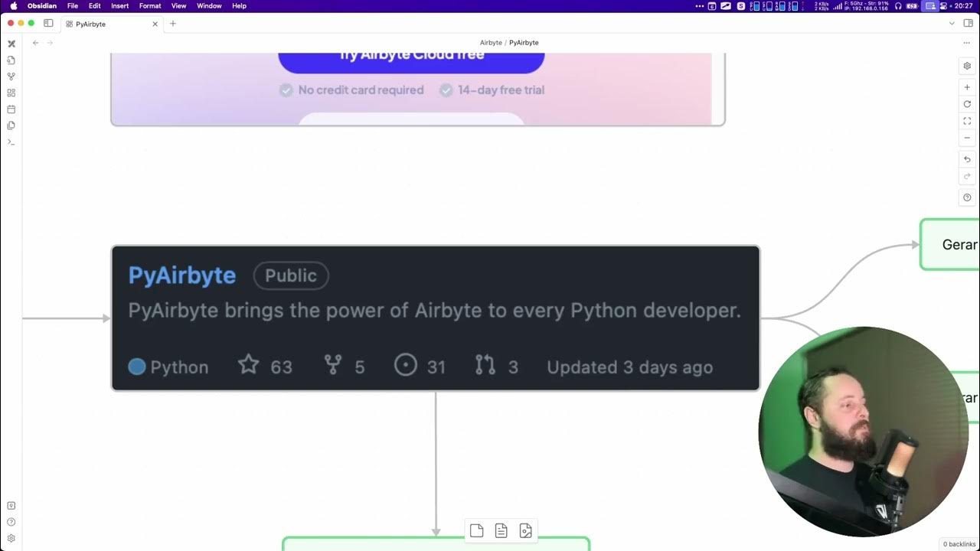This screenshot has height=551, width=980.
Task: Open quick switcher from the ribbon file icon
Action: (11, 60)
